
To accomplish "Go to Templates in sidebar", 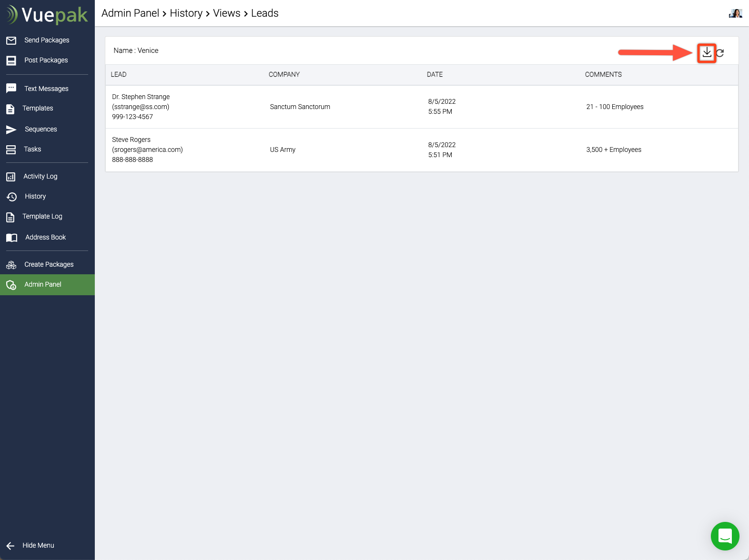I will 38,109.
